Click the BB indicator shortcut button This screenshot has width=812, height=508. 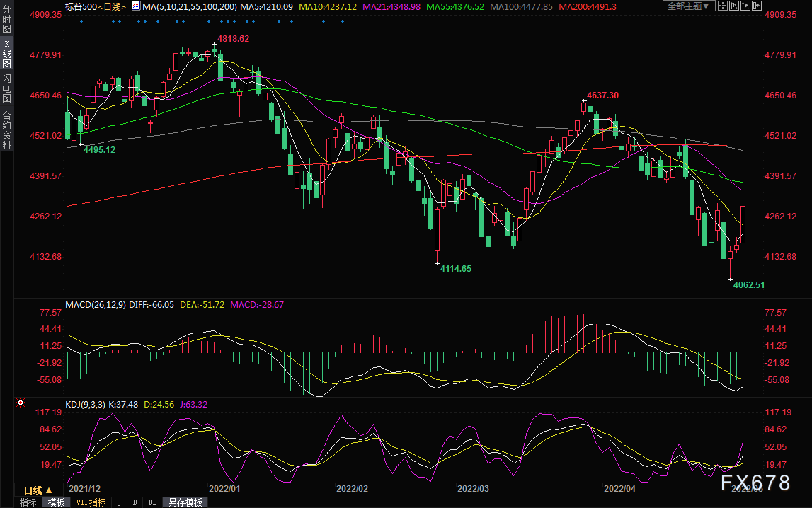click(x=151, y=502)
